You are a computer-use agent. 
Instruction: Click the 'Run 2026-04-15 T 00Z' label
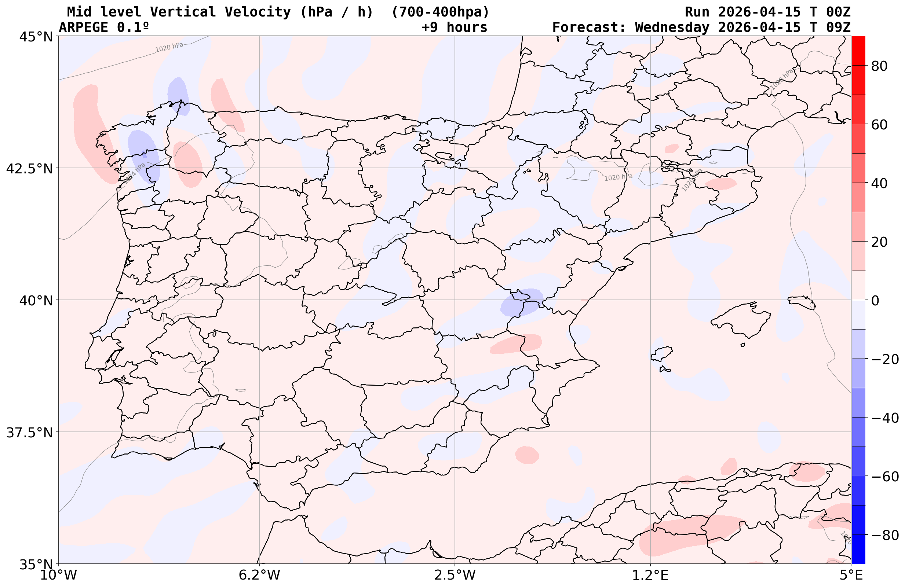[767, 12]
